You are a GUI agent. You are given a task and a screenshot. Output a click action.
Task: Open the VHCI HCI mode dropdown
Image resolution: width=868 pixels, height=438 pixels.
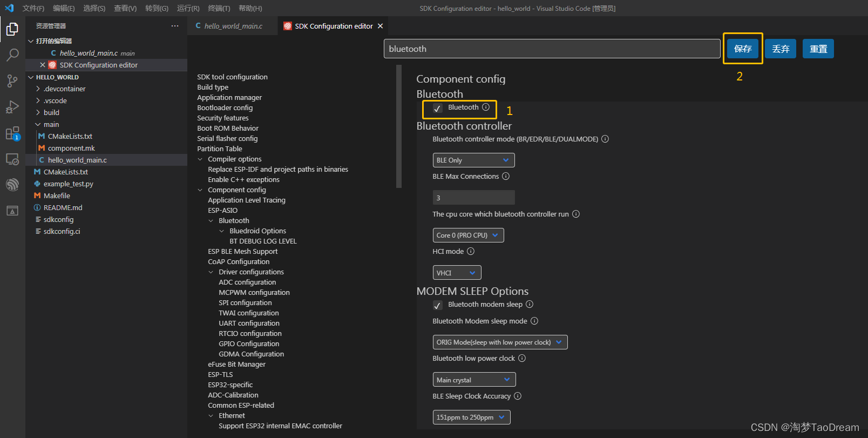point(457,273)
